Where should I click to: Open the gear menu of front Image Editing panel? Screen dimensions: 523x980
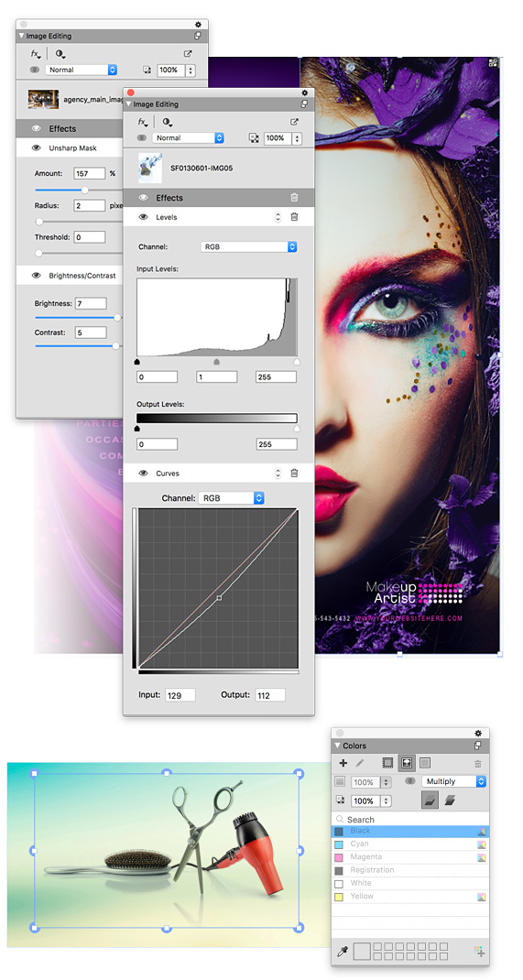pyautogui.click(x=306, y=93)
